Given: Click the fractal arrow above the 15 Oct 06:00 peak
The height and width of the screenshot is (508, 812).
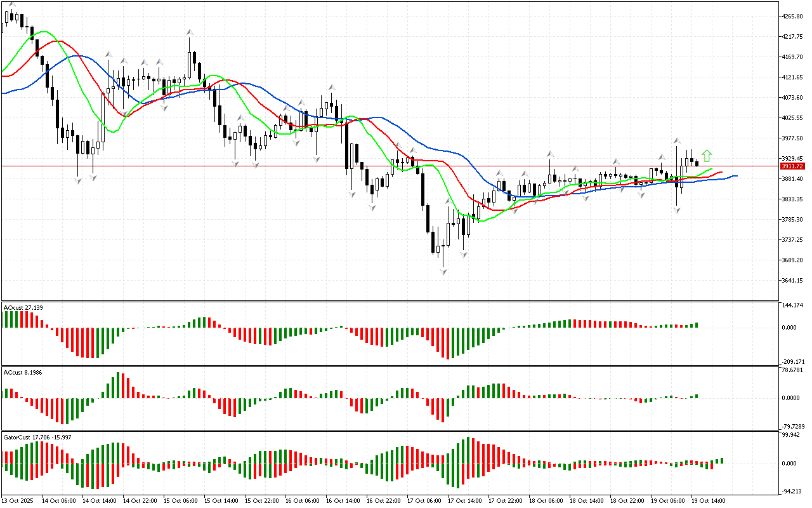Looking at the screenshot, I should (x=190, y=32).
